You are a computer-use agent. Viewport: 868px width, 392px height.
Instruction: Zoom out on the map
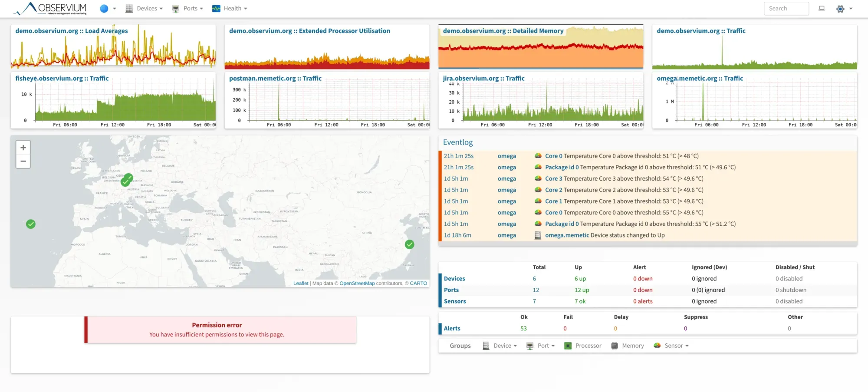[x=23, y=161]
